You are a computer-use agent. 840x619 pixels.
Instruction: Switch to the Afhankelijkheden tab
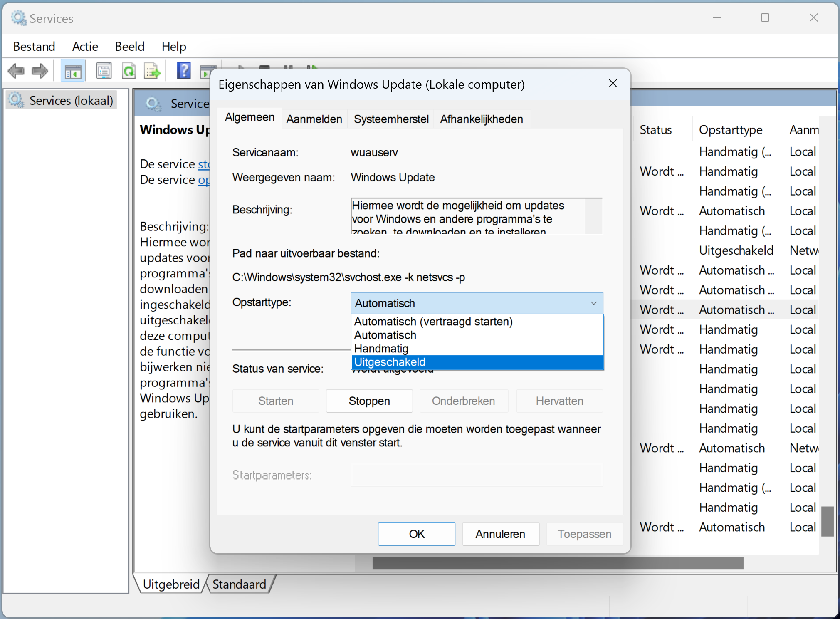click(481, 119)
